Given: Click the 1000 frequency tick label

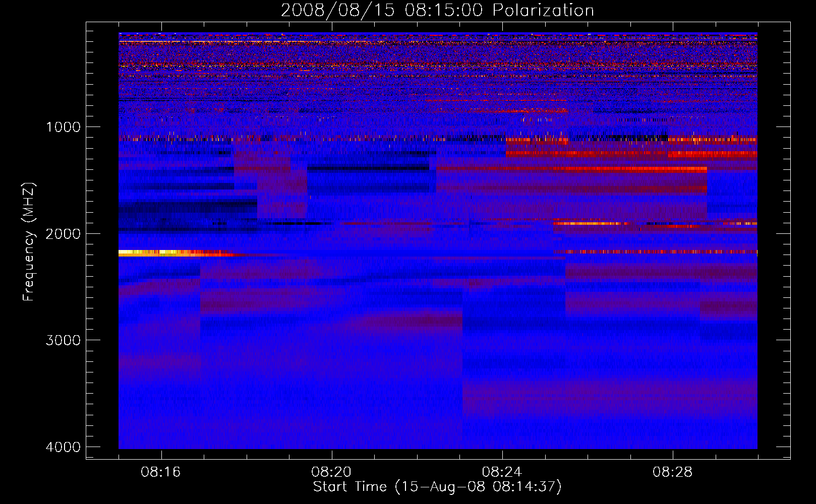Looking at the screenshot, I should pos(64,127).
